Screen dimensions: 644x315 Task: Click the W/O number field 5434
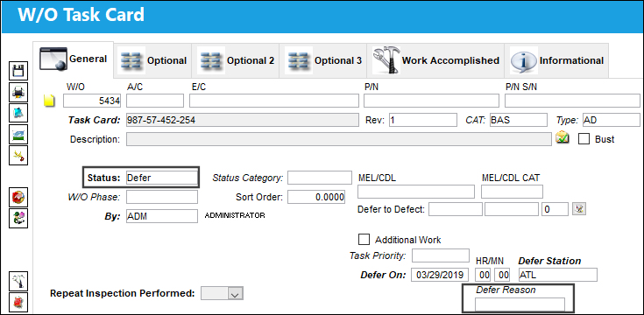pyautogui.click(x=92, y=101)
